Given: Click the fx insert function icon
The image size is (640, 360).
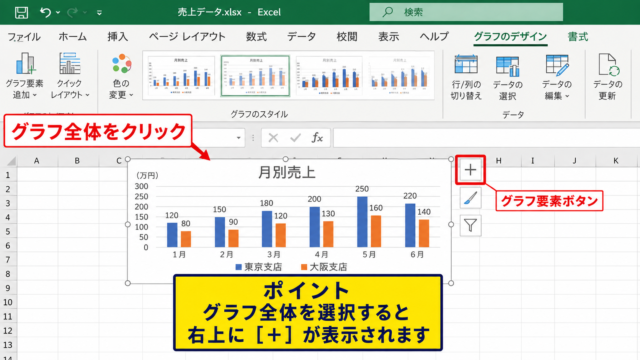Looking at the screenshot, I should tap(317, 138).
